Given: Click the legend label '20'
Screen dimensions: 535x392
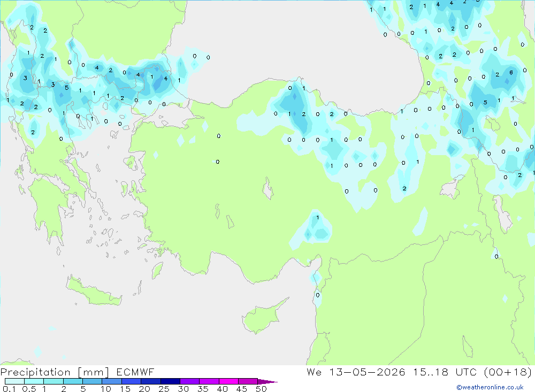Looking at the screenshot, I should coord(144,389).
